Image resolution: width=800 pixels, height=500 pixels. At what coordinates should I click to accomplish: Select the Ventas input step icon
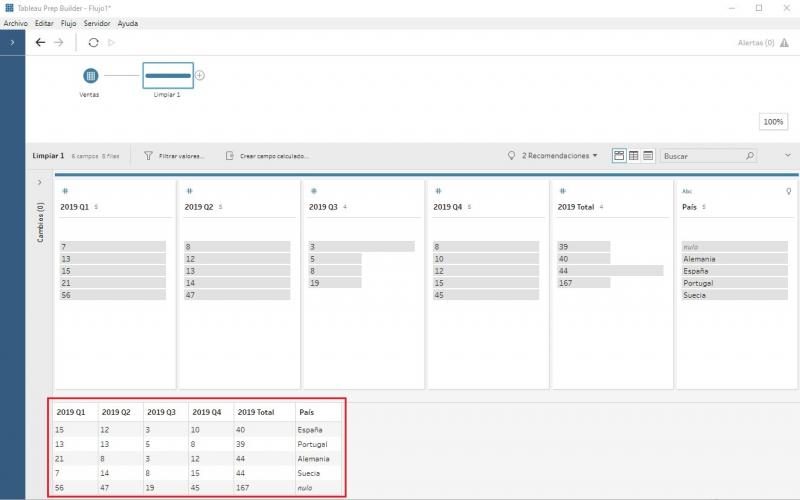click(90, 75)
